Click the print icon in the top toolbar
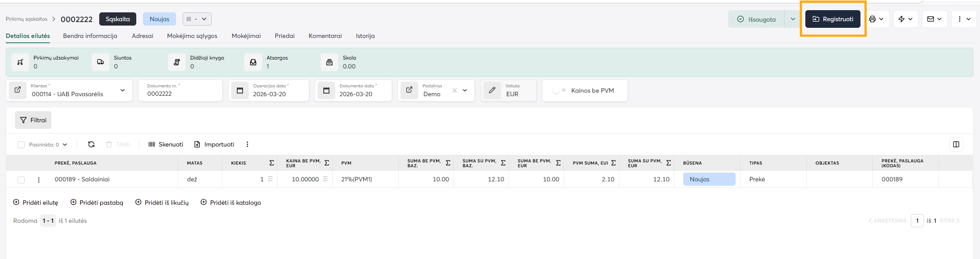The width and height of the screenshot is (980, 259). tap(872, 19)
